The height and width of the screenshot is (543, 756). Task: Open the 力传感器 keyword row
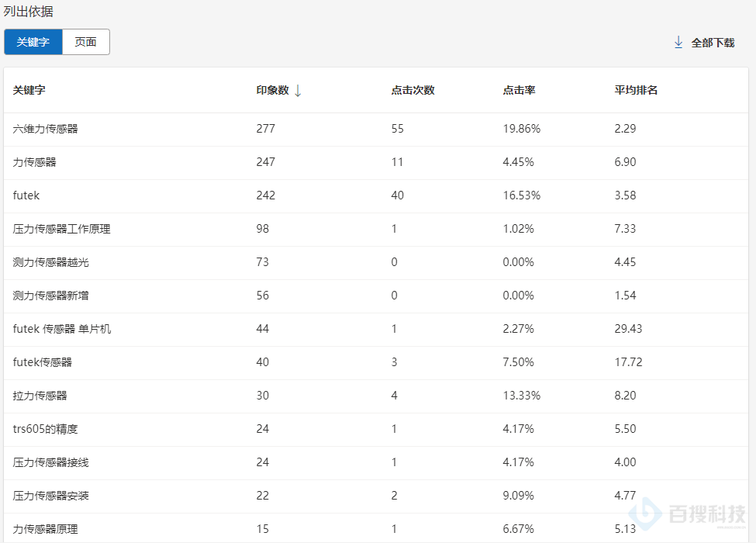point(35,162)
